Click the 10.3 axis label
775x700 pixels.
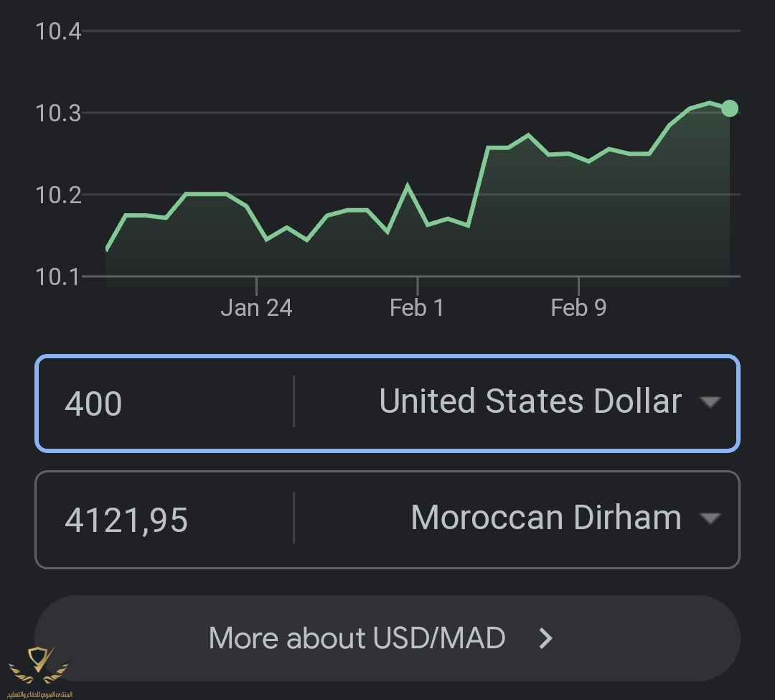(x=59, y=113)
